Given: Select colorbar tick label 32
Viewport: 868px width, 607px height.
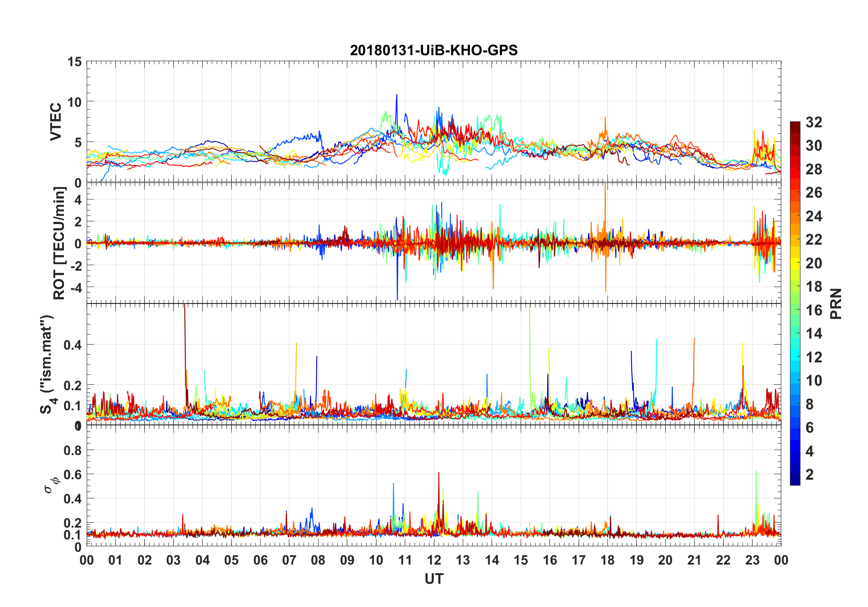Looking at the screenshot, I should coord(814,122).
